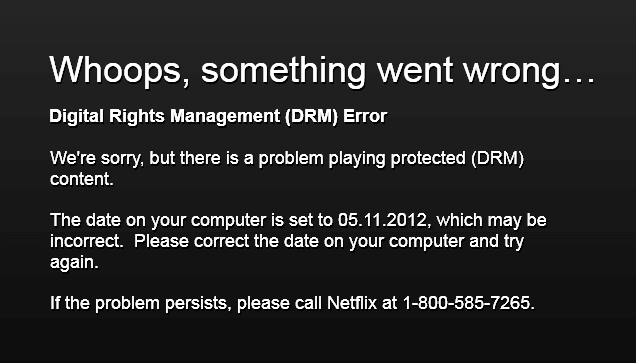Click the ellipsis after "wrong" in heading
This screenshot has height=363, width=636.
click(x=580, y=79)
